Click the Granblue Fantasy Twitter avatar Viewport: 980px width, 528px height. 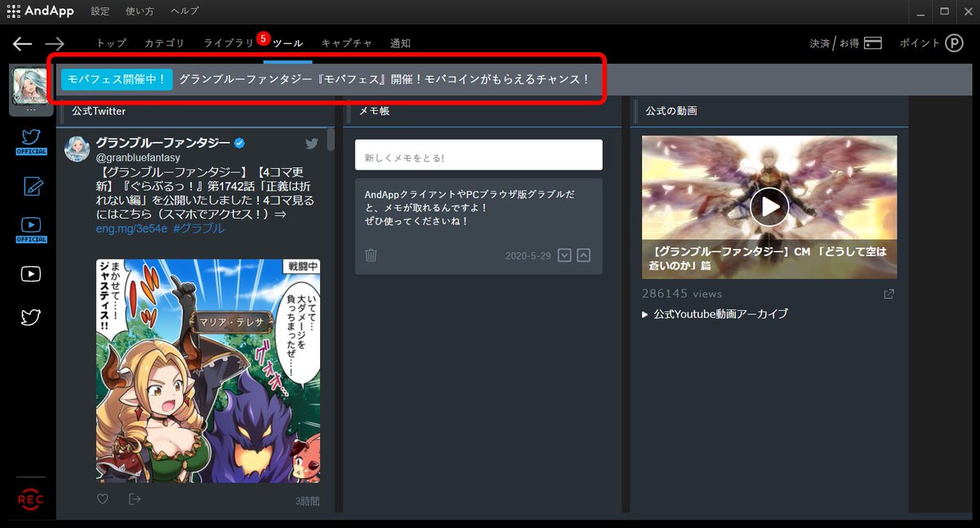point(78,149)
